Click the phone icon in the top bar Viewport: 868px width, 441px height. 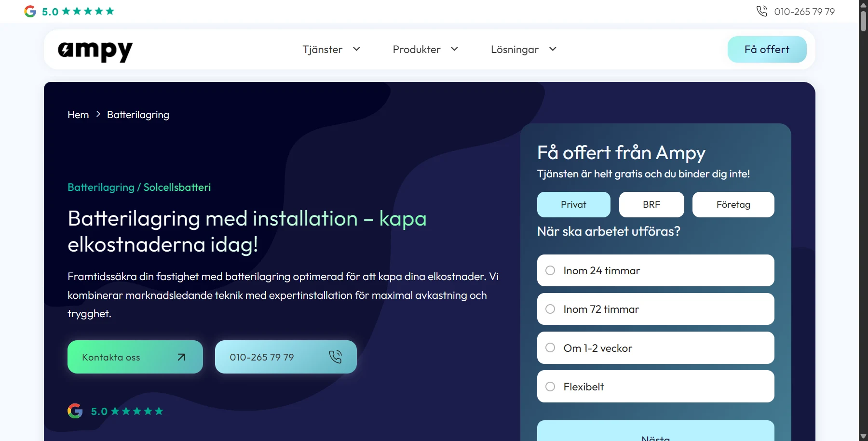(761, 11)
